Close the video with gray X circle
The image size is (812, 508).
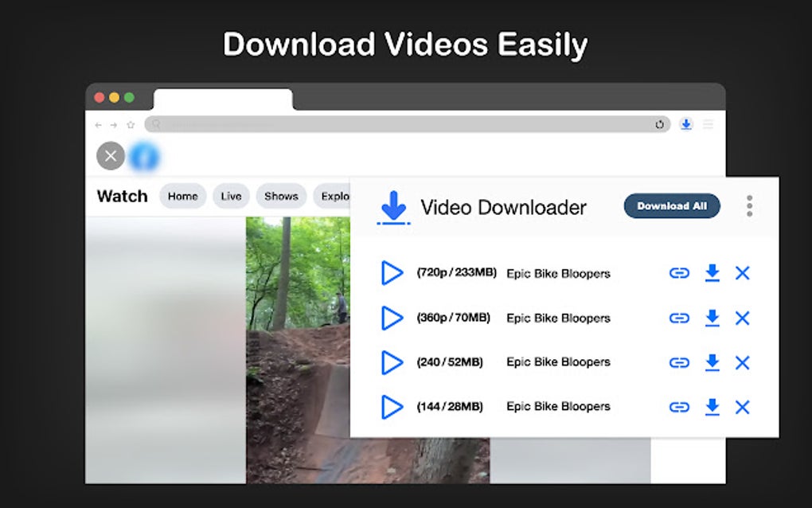111,156
